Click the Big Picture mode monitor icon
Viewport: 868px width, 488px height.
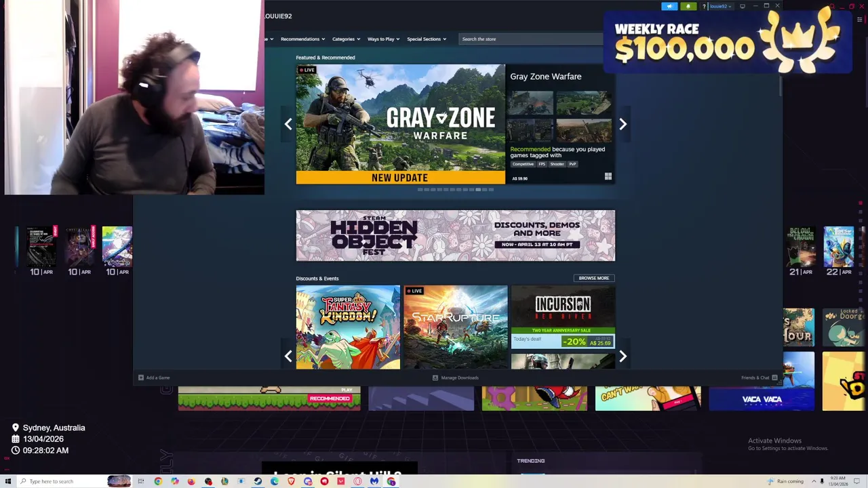[x=743, y=6]
